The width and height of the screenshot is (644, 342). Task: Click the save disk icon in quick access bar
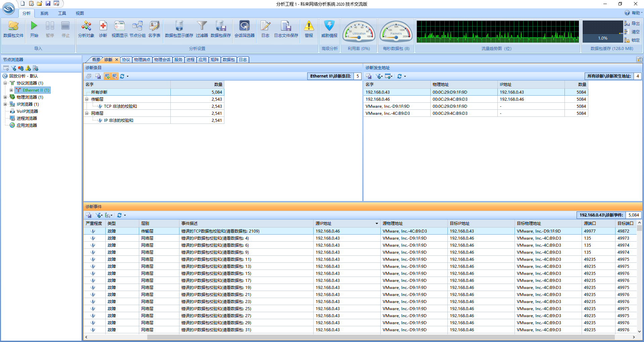click(48, 3)
